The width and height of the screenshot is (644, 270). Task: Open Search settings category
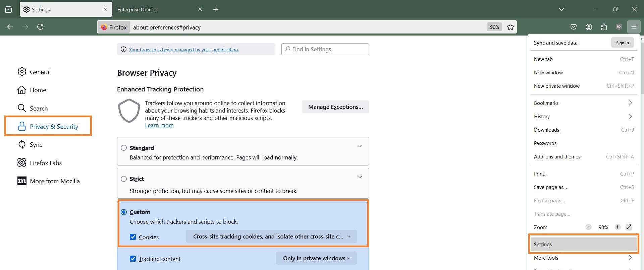pos(33,108)
